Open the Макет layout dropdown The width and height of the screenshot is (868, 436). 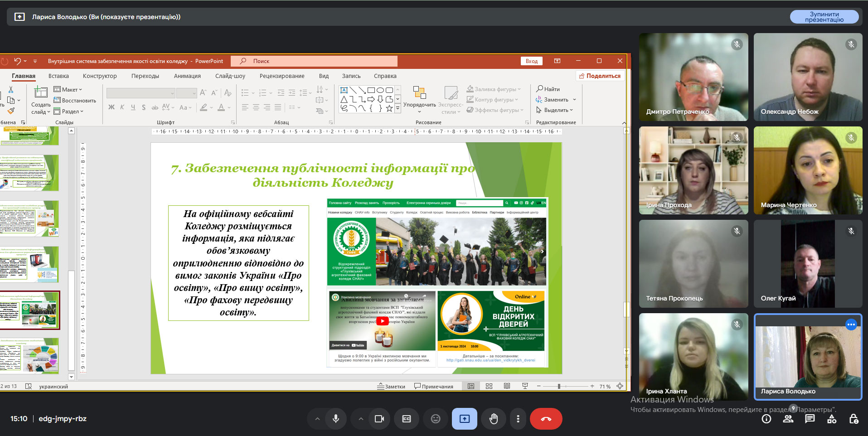click(x=68, y=89)
